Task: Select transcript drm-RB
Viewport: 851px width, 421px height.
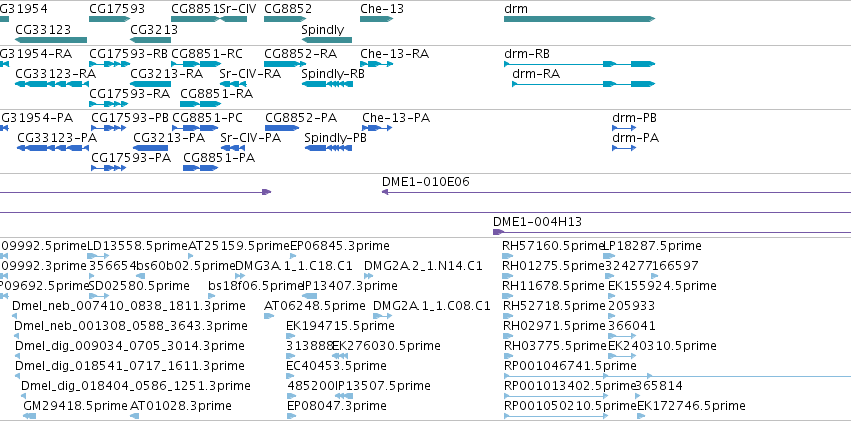Action: pos(579,64)
